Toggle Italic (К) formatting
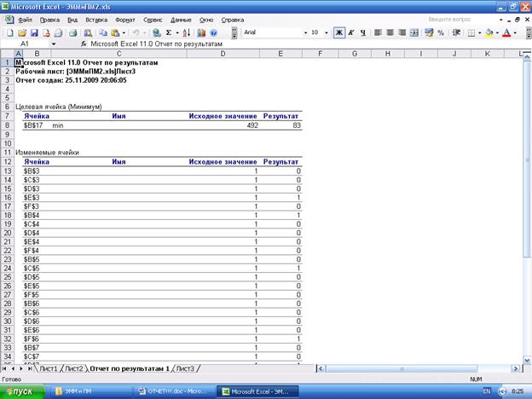The image size is (532, 399). click(x=351, y=32)
